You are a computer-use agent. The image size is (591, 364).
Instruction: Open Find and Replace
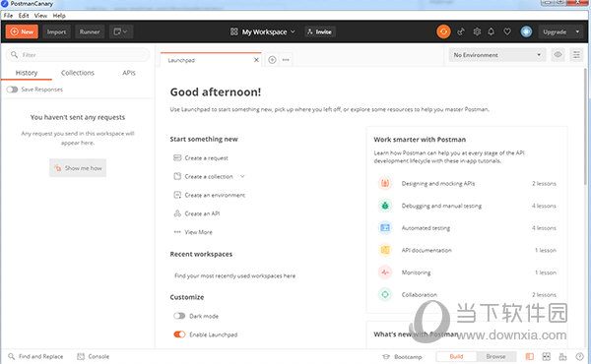tap(36, 356)
